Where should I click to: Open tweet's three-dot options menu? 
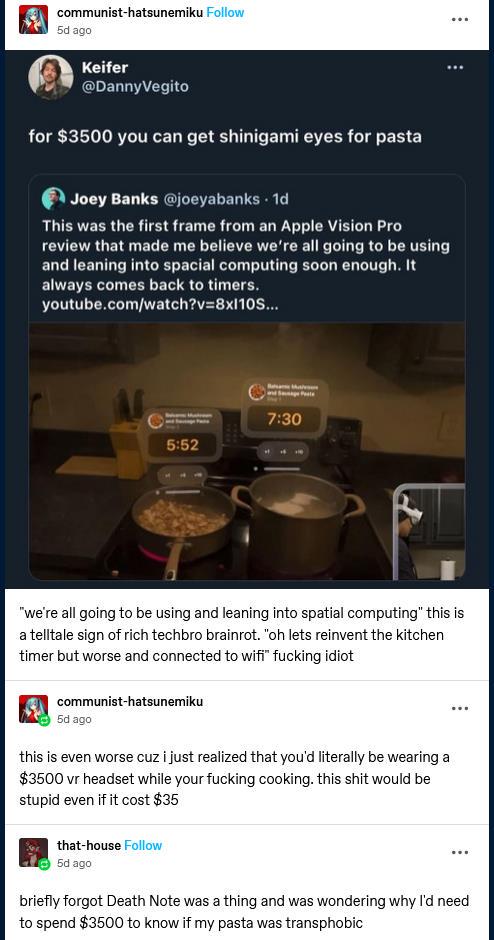point(455,68)
